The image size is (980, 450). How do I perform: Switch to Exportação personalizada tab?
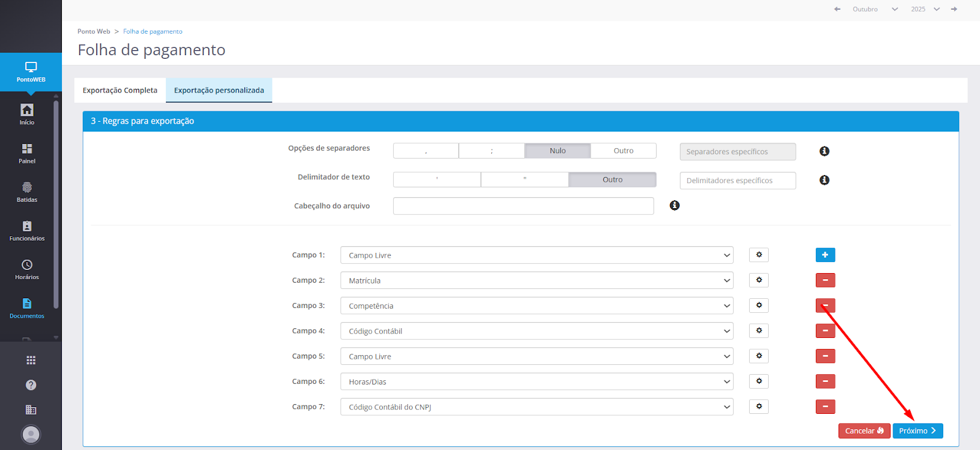pos(219,90)
